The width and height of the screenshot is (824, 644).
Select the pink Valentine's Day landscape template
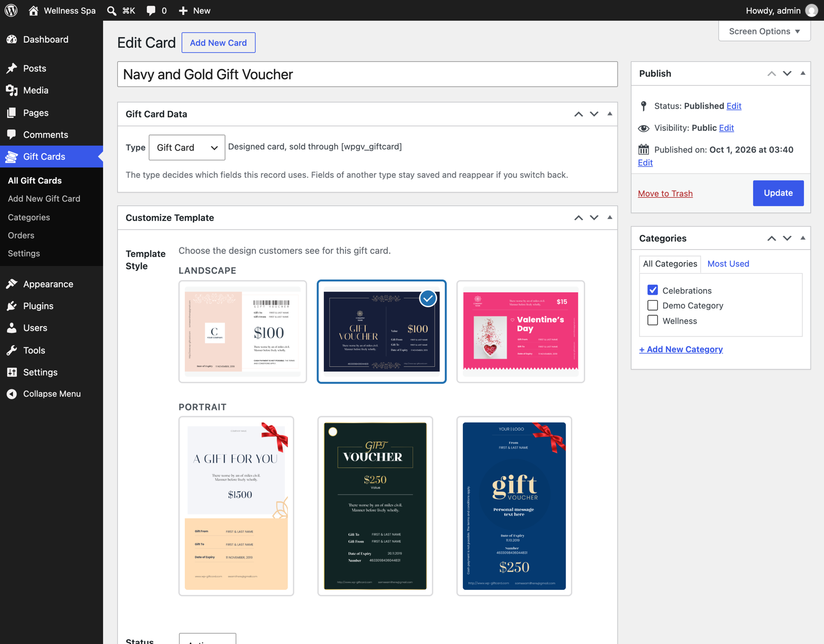pos(521,332)
